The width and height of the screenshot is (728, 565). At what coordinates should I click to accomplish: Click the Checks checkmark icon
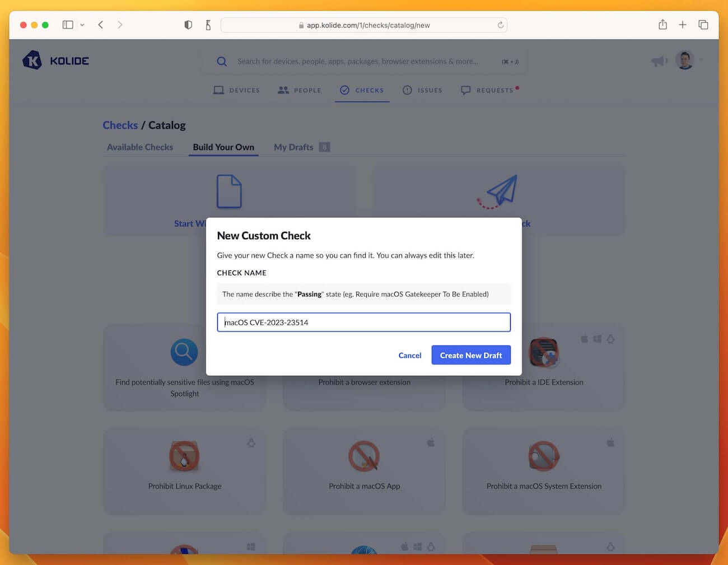coord(344,90)
